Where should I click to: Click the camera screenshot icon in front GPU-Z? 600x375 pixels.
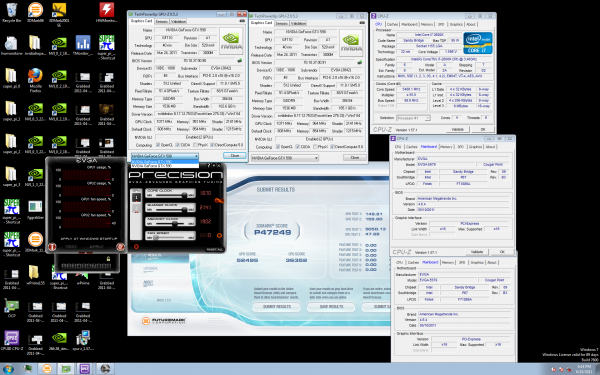tap(242, 21)
